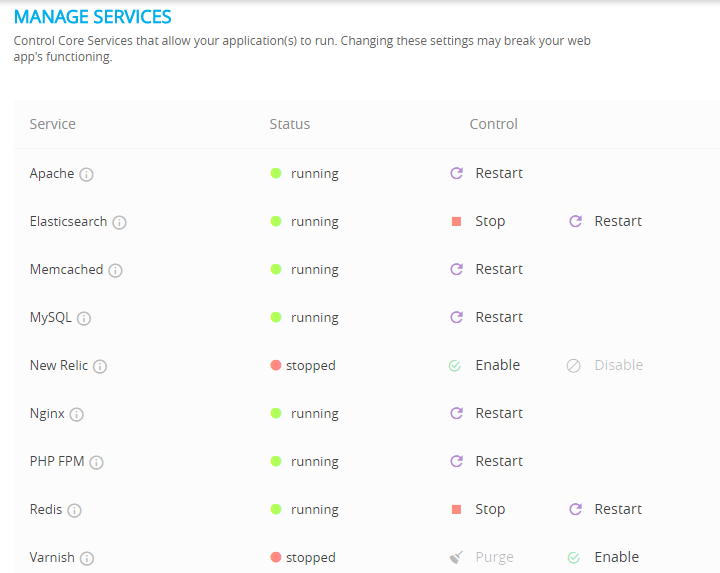Stop the Elasticsearch service
The height and width of the screenshot is (573, 720).
tap(478, 221)
